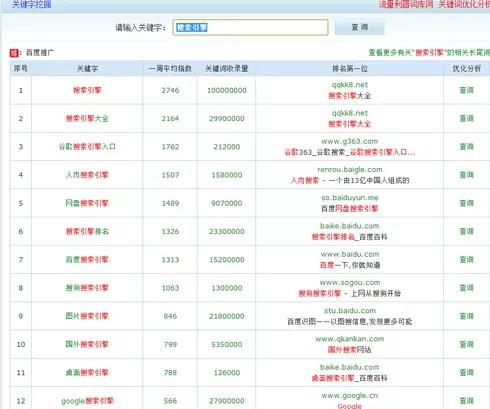The image size is (490, 409).
Task: Click 查询 in the 搜索引擎排名 row
Action: pyautogui.click(x=467, y=231)
